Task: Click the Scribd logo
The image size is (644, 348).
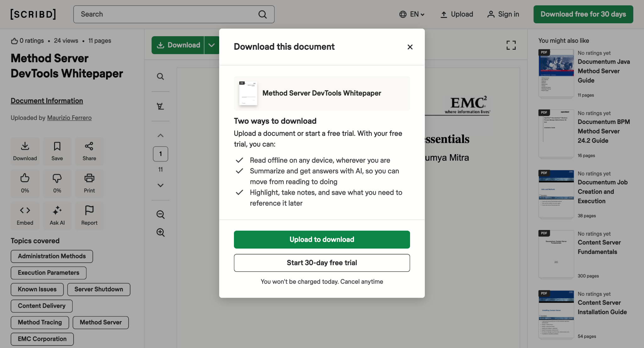Action: [x=33, y=14]
